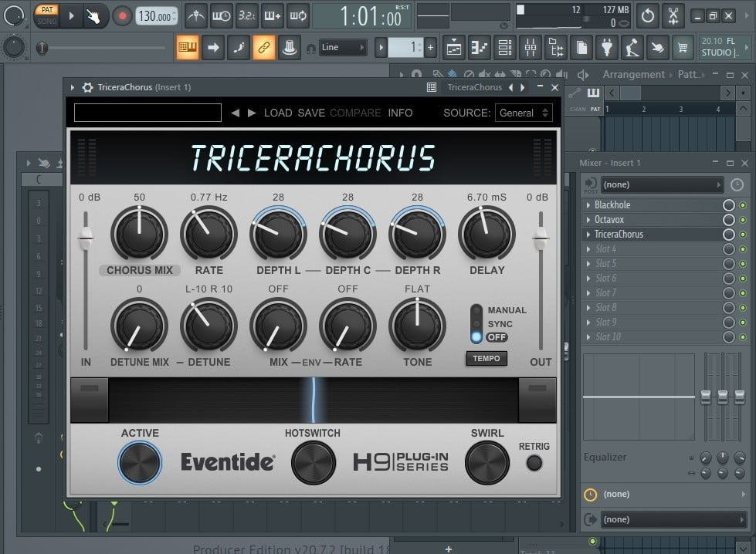Click the Record button

pyautogui.click(x=123, y=16)
